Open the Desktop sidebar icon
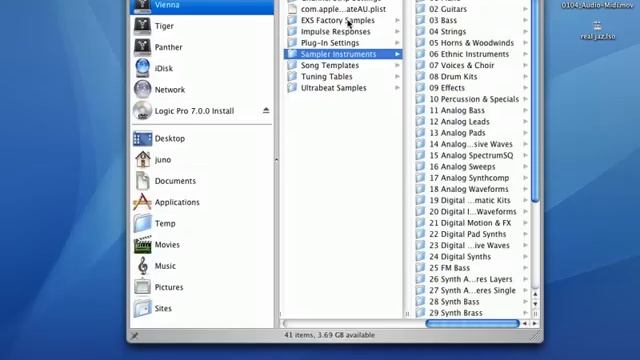Image resolution: width=640 pixels, height=360 pixels. [x=142, y=139]
